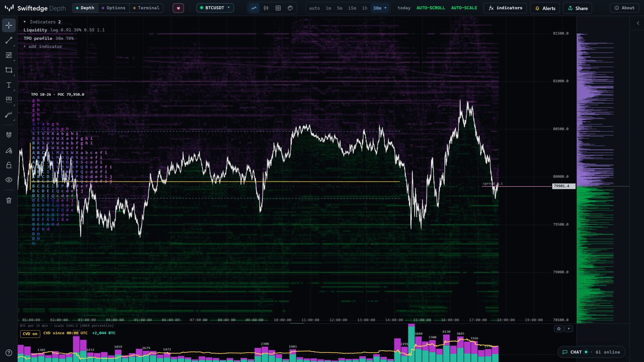The width and height of the screenshot is (644, 362).
Task: Open the color palette theme settings
Action: click(290, 8)
